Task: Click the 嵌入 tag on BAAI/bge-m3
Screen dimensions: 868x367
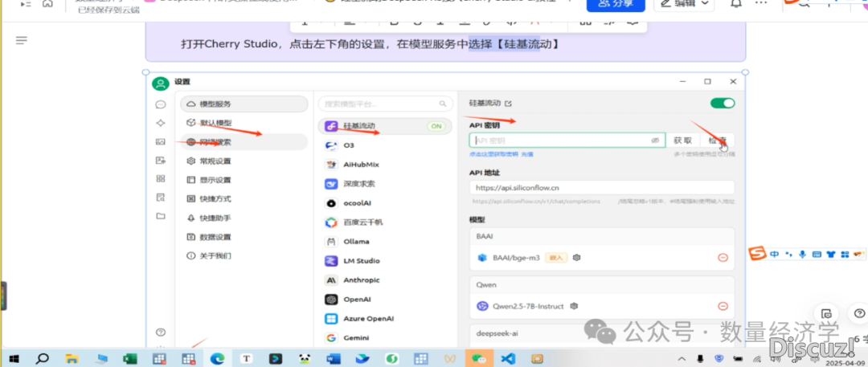Action: [556, 258]
